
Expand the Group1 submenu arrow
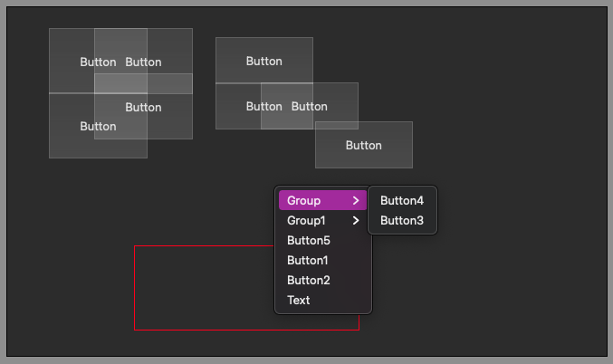point(356,221)
